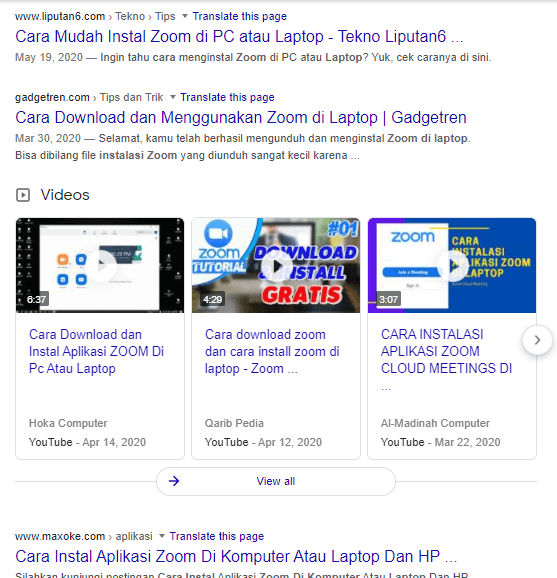Click gadgetren.com breadcrumb URL
The image size is (557, 578).
[52, 97]
